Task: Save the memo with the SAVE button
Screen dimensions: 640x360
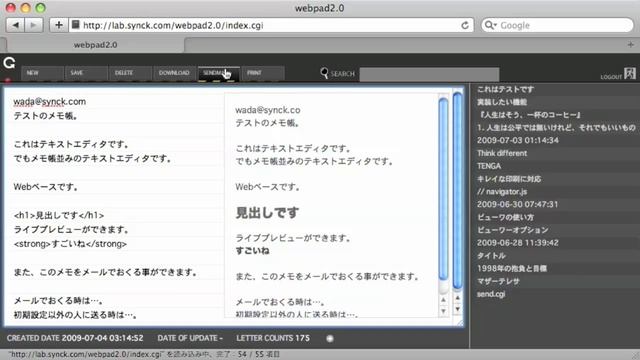Action: tap(86, 73)
